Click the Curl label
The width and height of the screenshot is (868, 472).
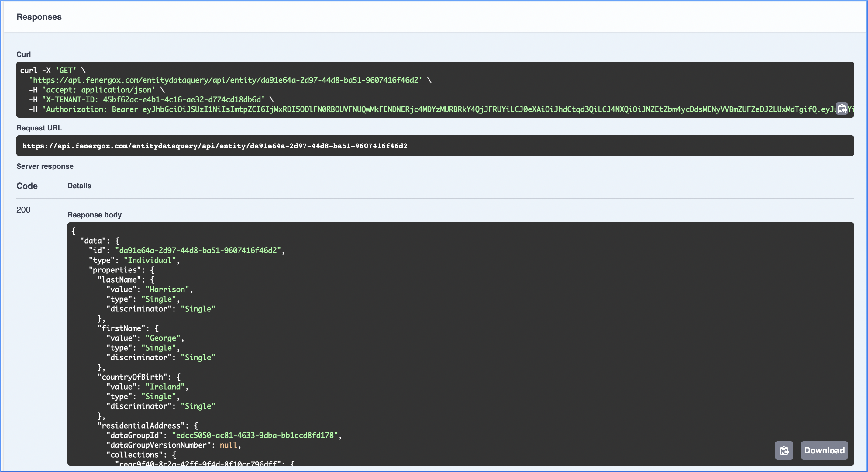[x=24, y=54]
